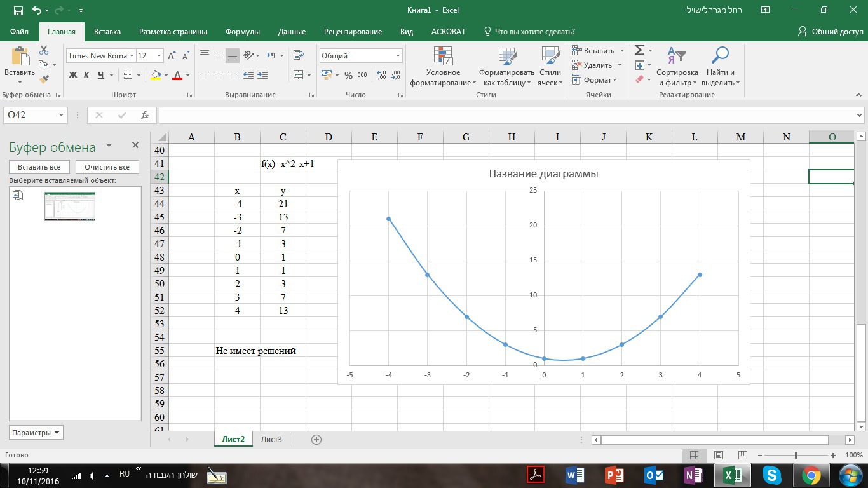
Task: Increase decimal places
Action: tap(381, 75)
